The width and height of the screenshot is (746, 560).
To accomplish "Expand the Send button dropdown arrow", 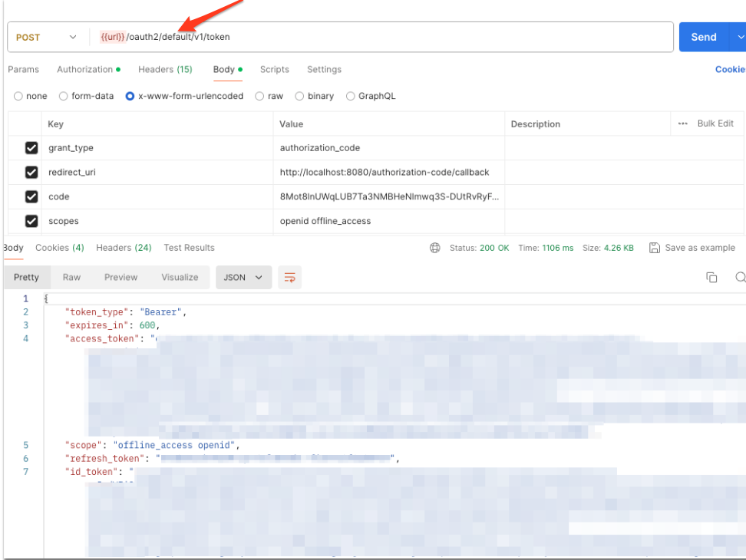I will pos(738,37).
